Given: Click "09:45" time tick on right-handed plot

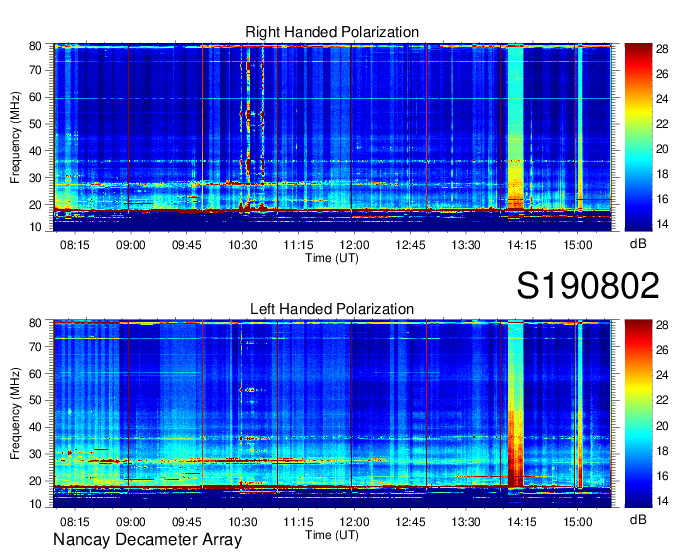Looking at the screenshot, I should click(x=186, y=245).
